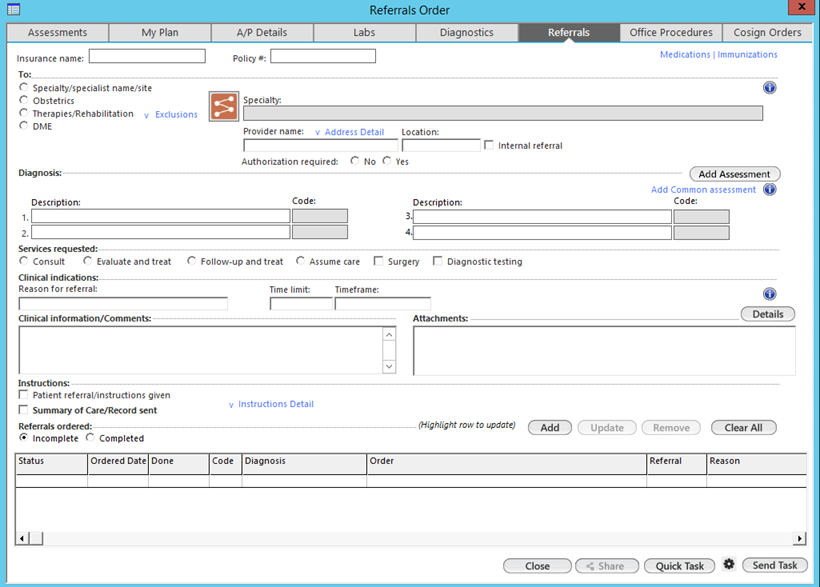Select the Therapies/Rehabilitation radio option
Viewport: 820px width, 587px height.
point(24,113)
